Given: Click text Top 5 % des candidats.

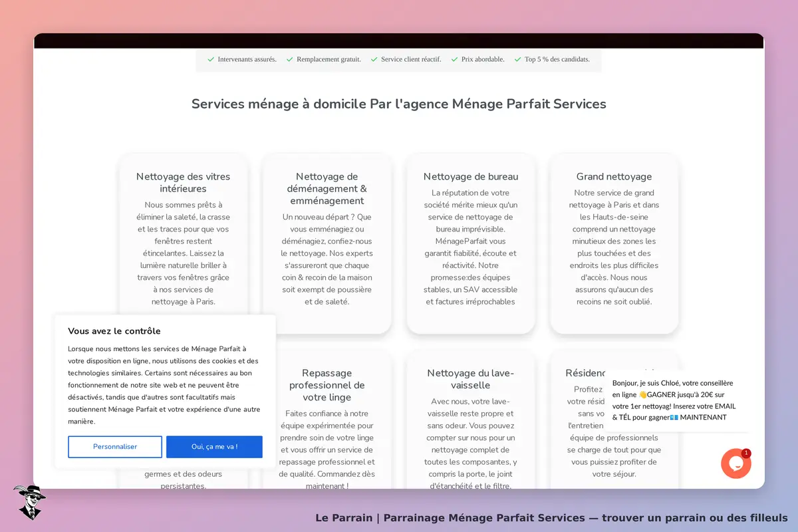Looking at the screenshot, I should pos(557,59).
